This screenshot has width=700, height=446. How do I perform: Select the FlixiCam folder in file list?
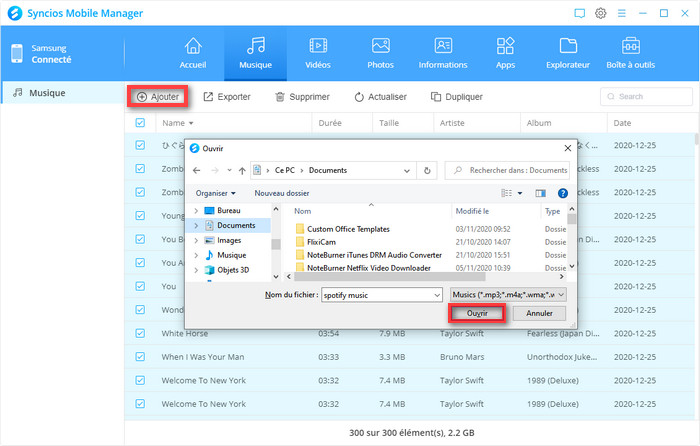(x=324, y=242)
